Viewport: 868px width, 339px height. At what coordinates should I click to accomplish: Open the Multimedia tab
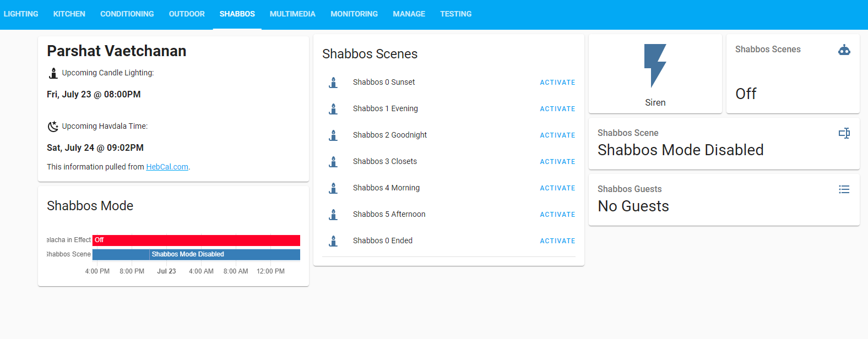[x=292, y=14]
